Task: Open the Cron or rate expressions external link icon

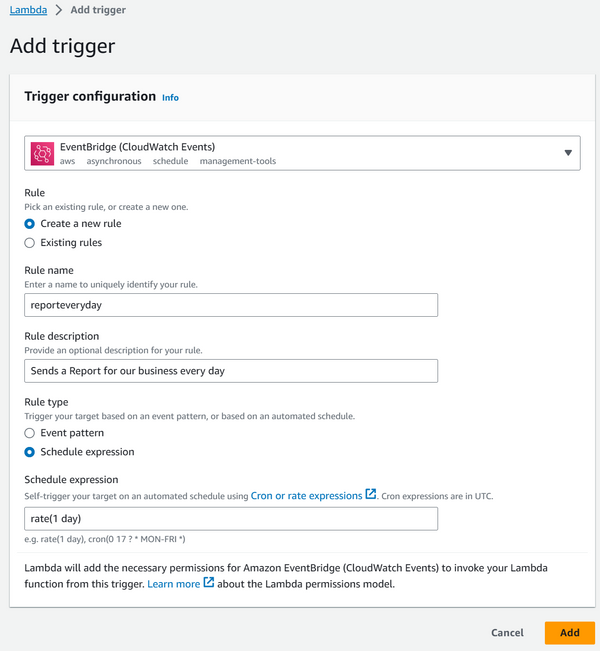Action: (370, 494)
